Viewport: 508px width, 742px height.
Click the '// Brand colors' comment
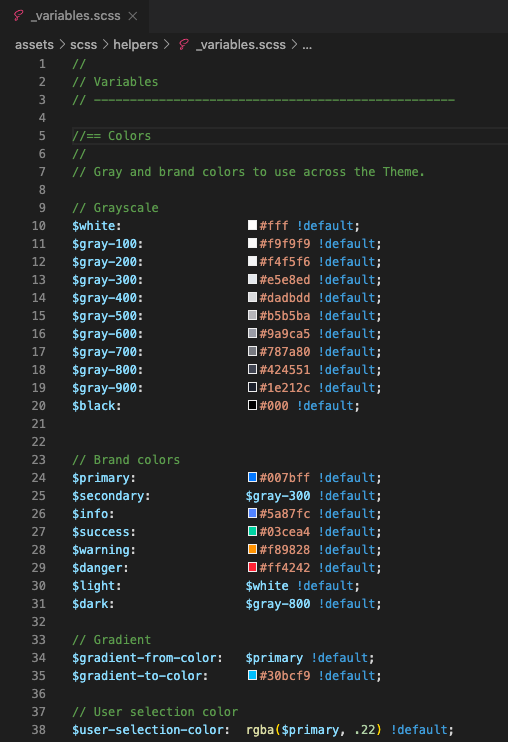tap(126, 459)
